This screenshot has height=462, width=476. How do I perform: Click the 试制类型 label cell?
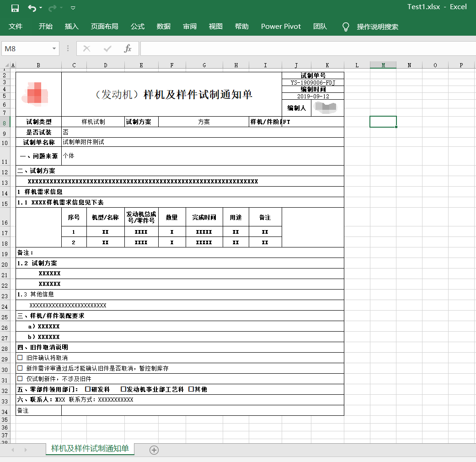(x=38, y=122)
